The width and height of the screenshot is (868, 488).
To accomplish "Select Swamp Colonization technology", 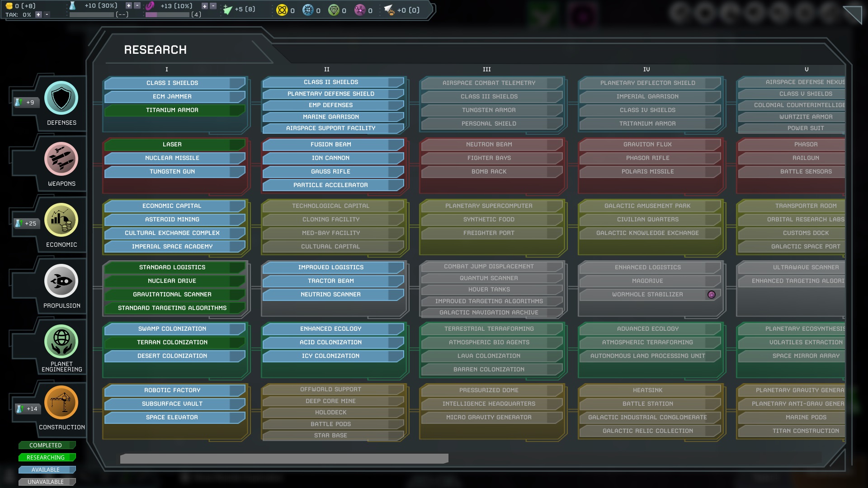I will coord(175,329).
